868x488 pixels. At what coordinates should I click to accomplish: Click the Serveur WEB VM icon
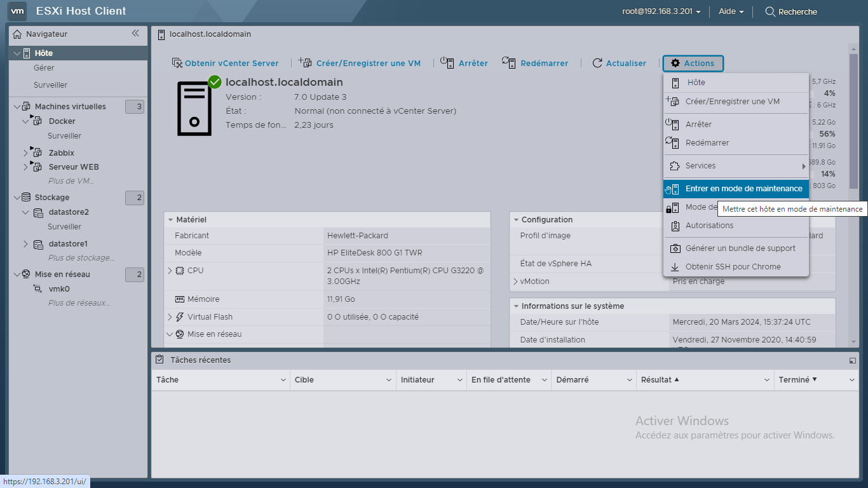(36, 166)
